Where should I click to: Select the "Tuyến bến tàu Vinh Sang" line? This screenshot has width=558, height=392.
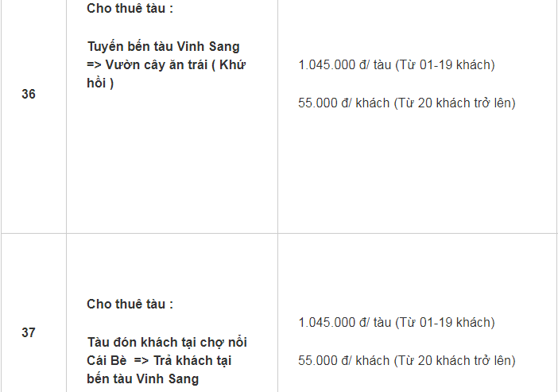163,46
